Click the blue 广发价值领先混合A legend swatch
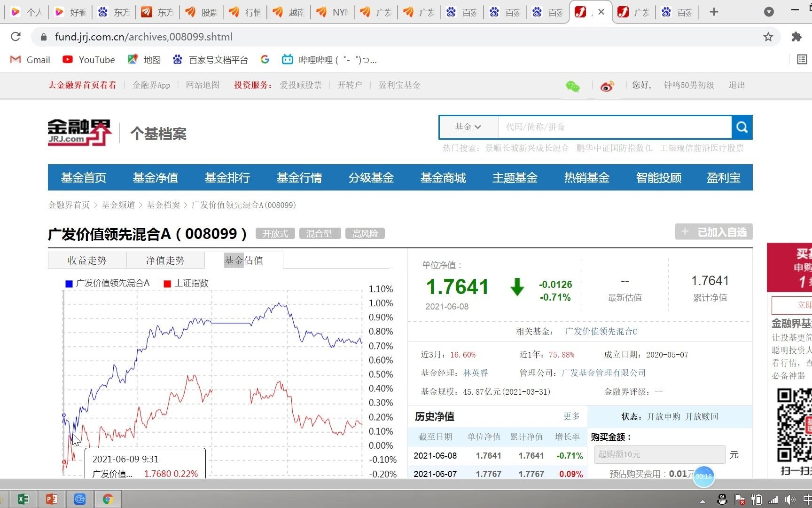 pos(69,284)
